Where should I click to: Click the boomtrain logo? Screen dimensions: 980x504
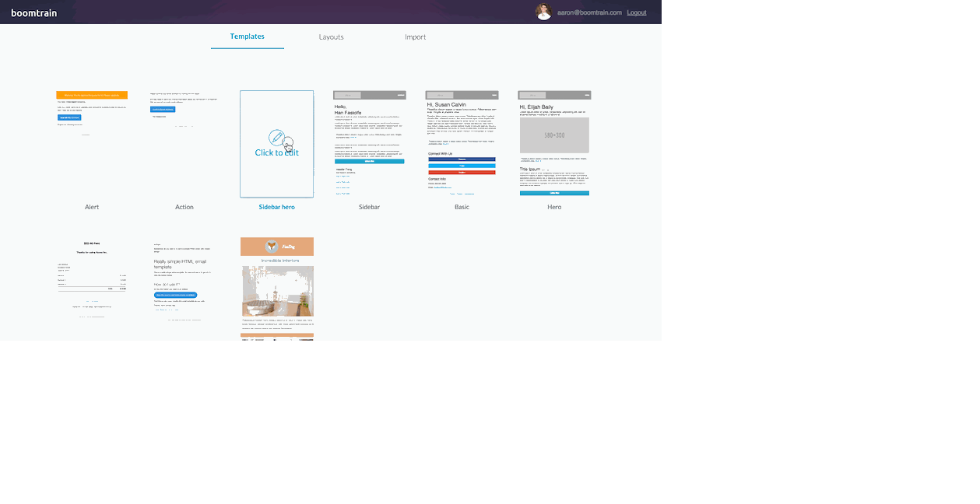coord(33,12)
